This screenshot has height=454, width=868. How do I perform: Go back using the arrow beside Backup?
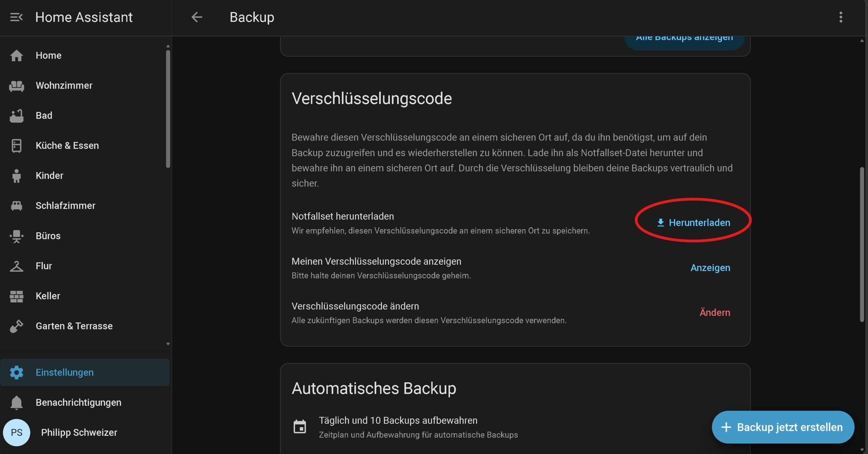[197, 17]
